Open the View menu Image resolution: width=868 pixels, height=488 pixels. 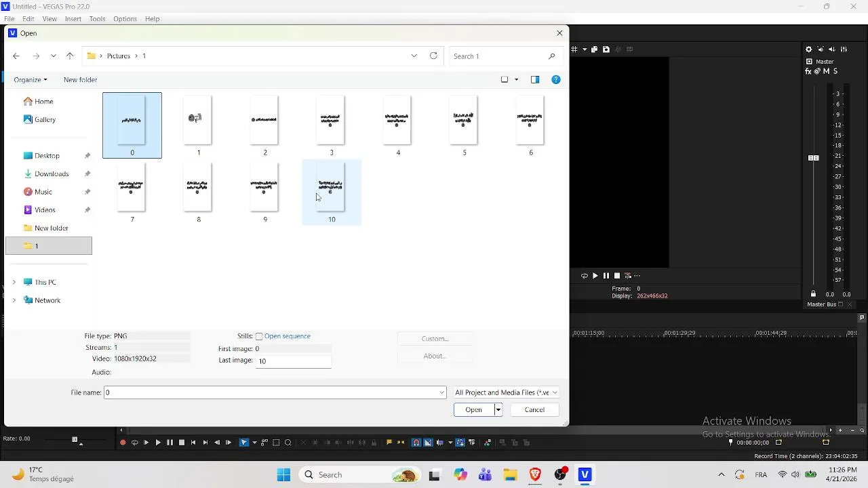pyautogui.click(x=50, y=19)
